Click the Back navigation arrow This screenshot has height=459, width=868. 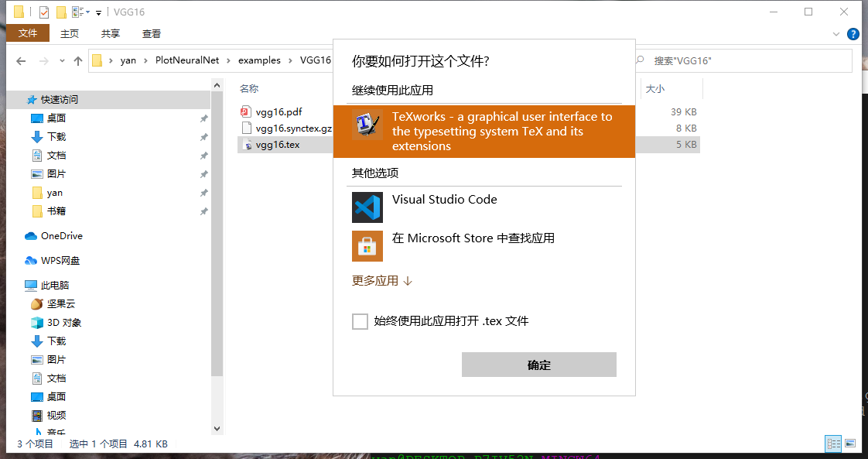tap(21, 61)
